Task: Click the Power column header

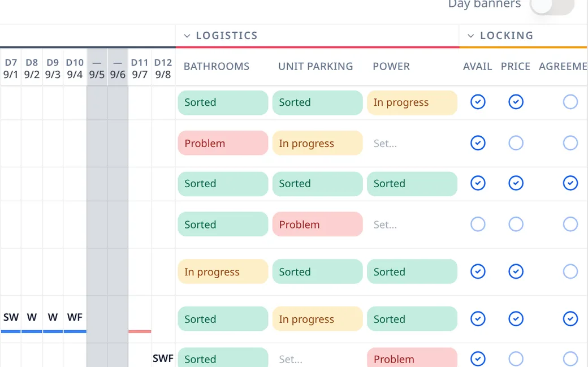Action: click(x=391, y=66)
